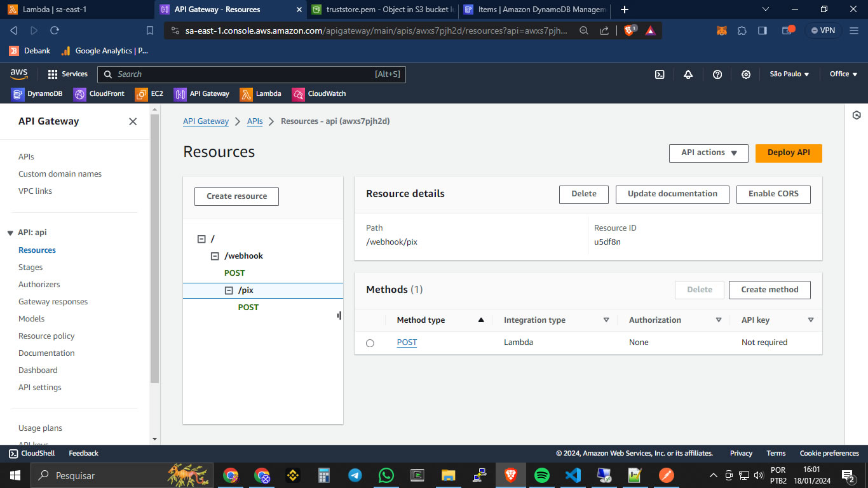Viewport: 868px width, 488px height.
Task: Open the POST method link in table
Action: tap(407, 342)
